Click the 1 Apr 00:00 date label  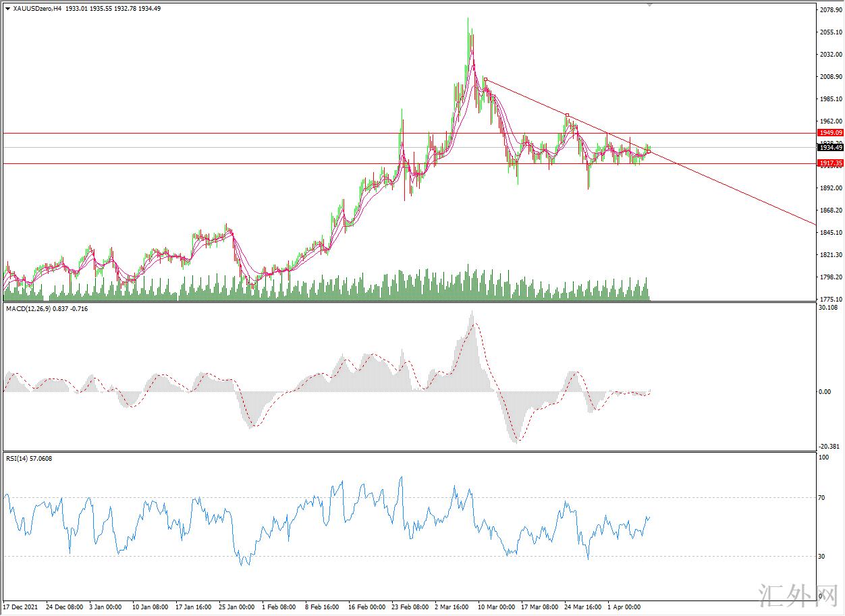point(624,607)
